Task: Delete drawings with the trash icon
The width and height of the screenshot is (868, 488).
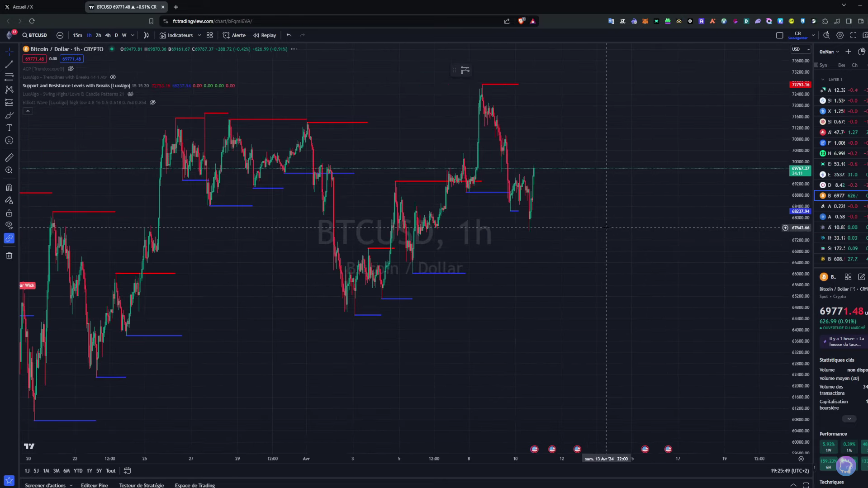Action: point(9,256)
